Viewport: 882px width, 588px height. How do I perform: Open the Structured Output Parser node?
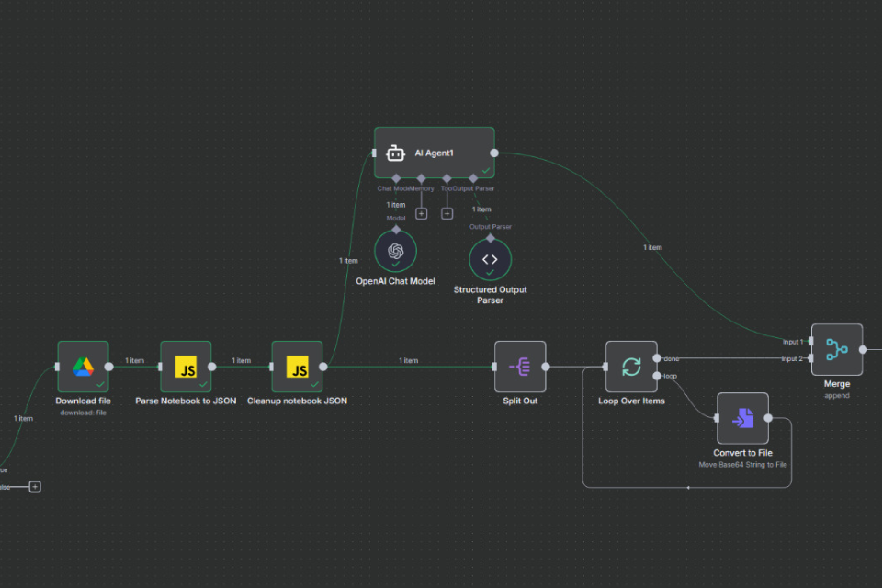490,259
